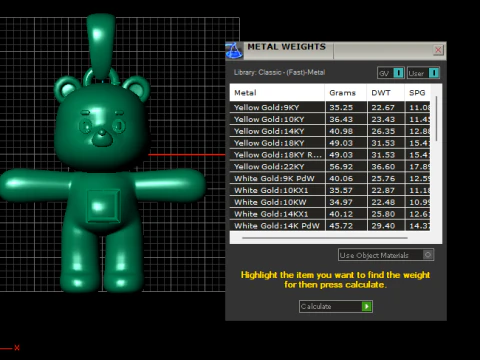Click the 56.92 grams value
This screenshot has height=360, width=480.
(341, 167)
